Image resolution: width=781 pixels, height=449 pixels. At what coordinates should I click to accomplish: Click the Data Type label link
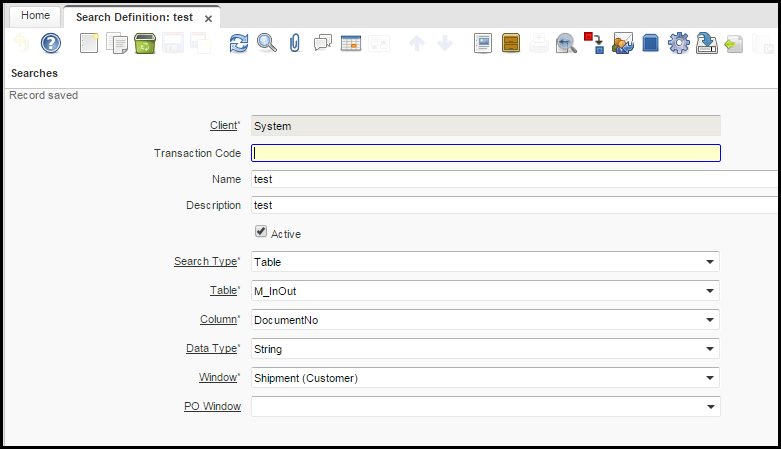pos(212,348)
